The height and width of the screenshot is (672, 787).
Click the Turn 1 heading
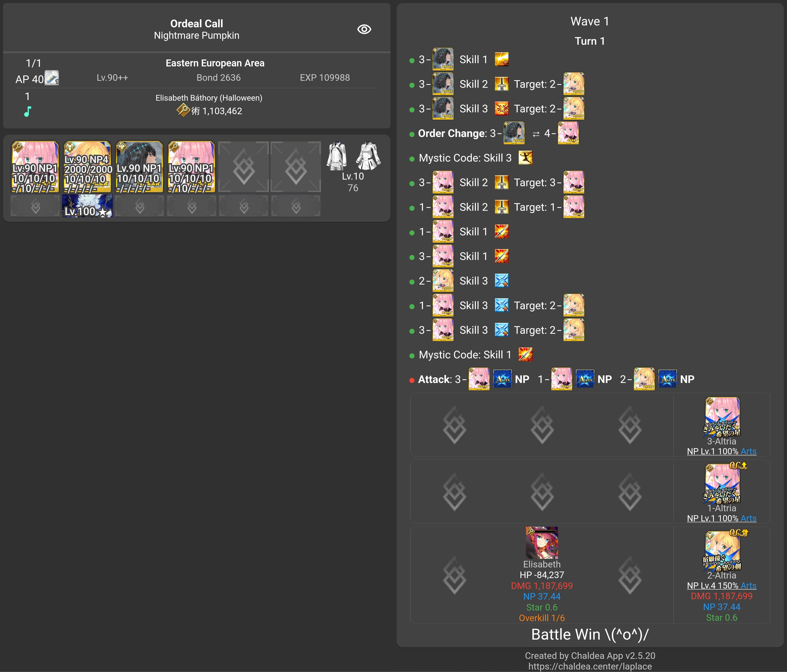(x=590, y=41)
